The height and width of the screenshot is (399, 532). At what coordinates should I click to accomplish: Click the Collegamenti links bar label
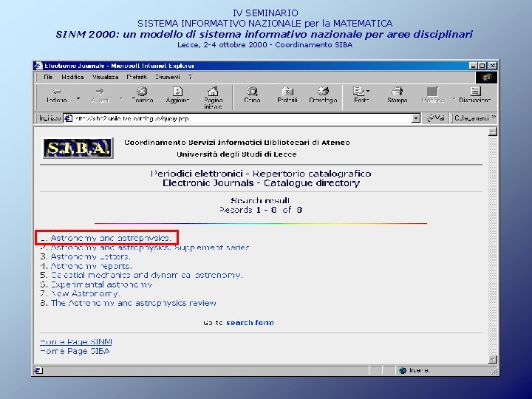(x=471, y=118)
